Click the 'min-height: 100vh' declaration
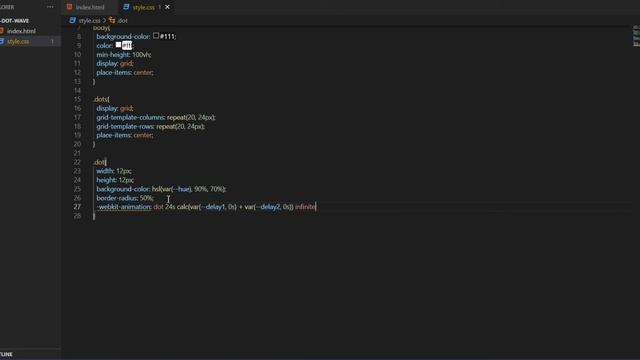 click(124, 55)
